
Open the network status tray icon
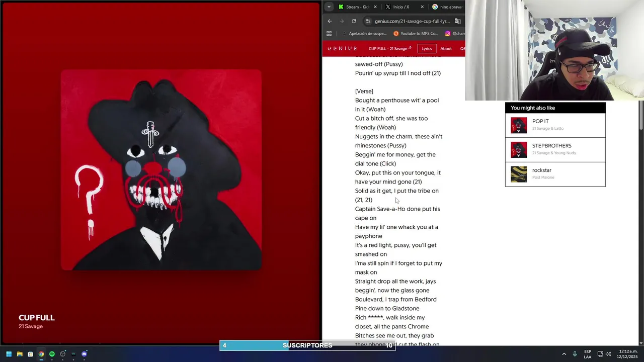pyautogui.click(x=600, y=354)
